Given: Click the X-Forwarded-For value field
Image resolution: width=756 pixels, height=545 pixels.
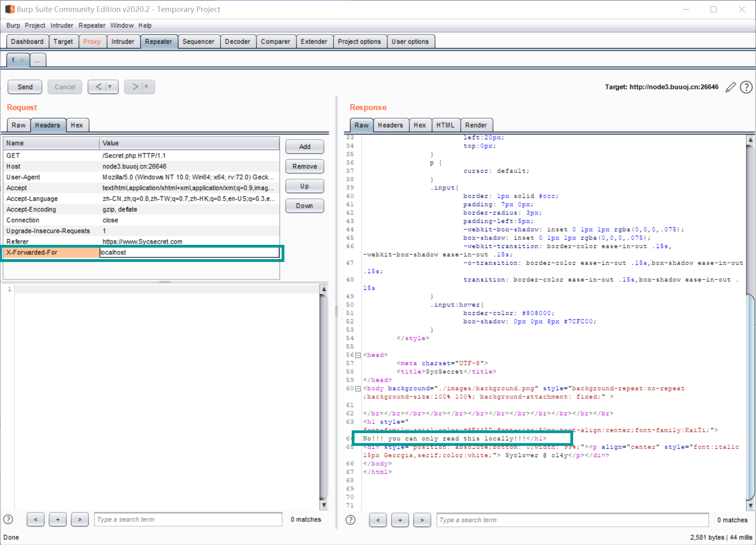Looking at the screenshot, I should click(x=189, y=252).
